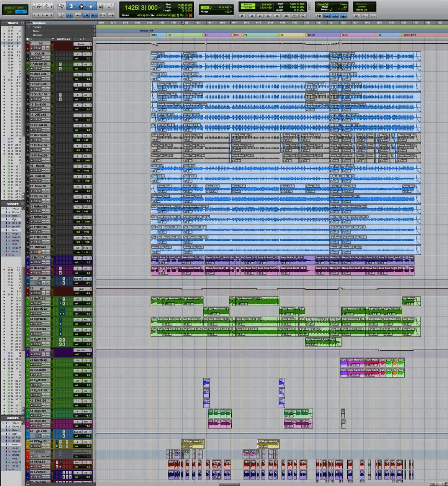Screen dimensions: 448x486
Task: Select the Grabber hand tool
Action: point(91,7)
